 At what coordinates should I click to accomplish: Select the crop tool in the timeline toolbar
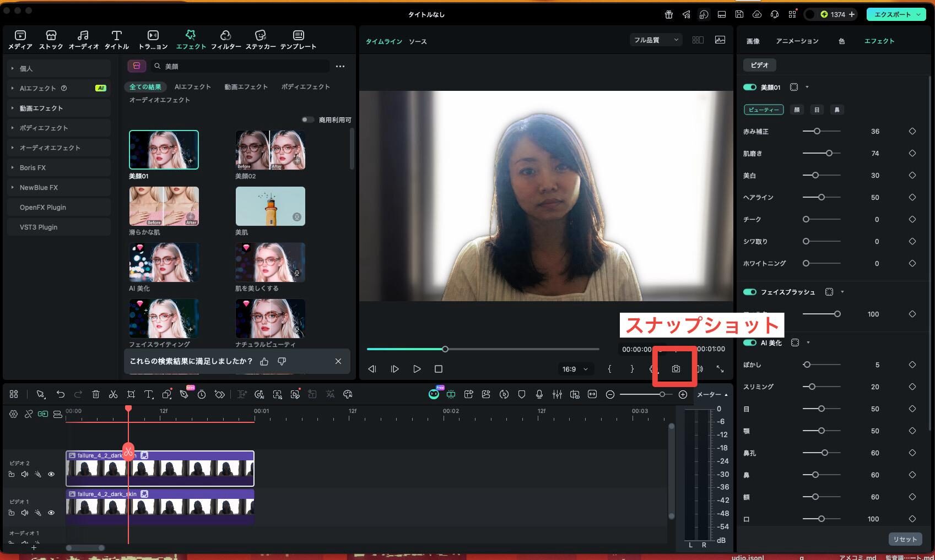[131, 394]
